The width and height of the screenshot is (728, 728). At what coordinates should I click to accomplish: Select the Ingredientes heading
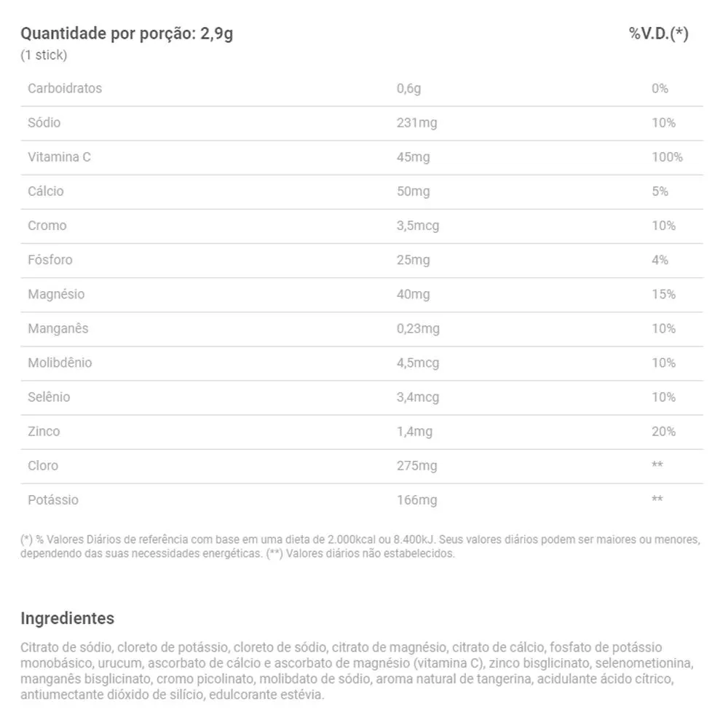pyautogui.click(x=67, y=618)
